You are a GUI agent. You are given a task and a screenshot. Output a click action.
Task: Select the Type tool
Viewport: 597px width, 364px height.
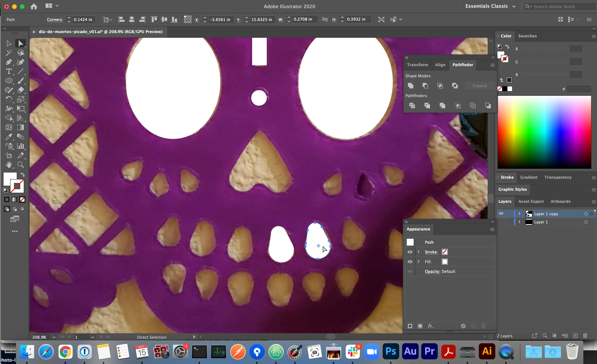pos(9,71)
